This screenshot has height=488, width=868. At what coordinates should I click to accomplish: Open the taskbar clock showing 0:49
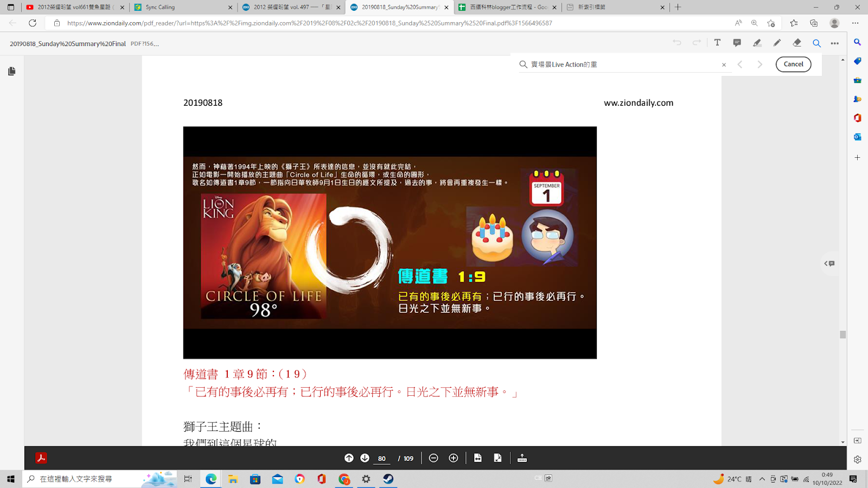[827, 479]
